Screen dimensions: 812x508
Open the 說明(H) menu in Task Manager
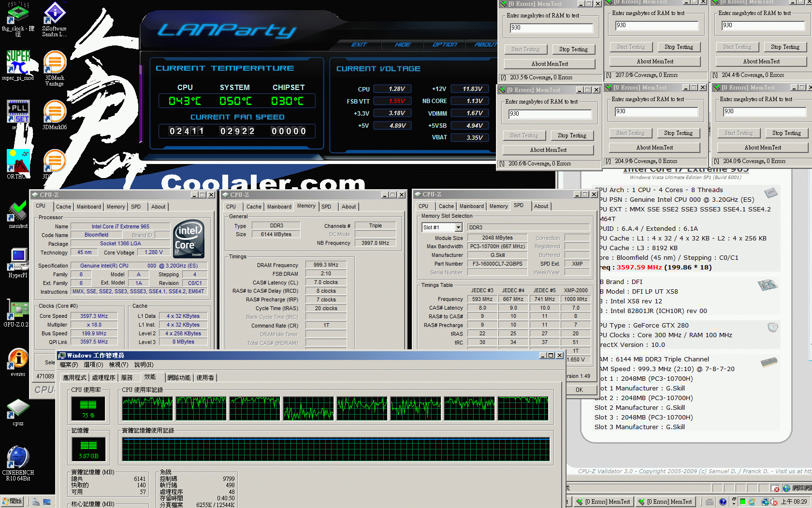click(144, 365)
